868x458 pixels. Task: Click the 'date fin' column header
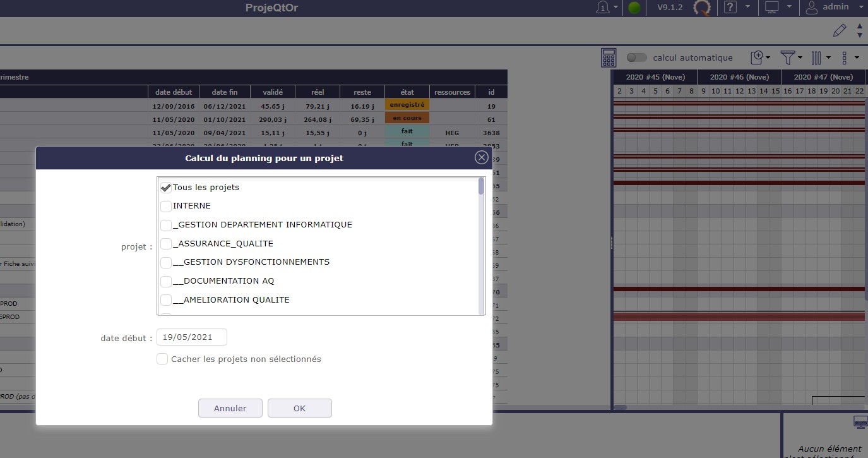[x=224, y=92]
